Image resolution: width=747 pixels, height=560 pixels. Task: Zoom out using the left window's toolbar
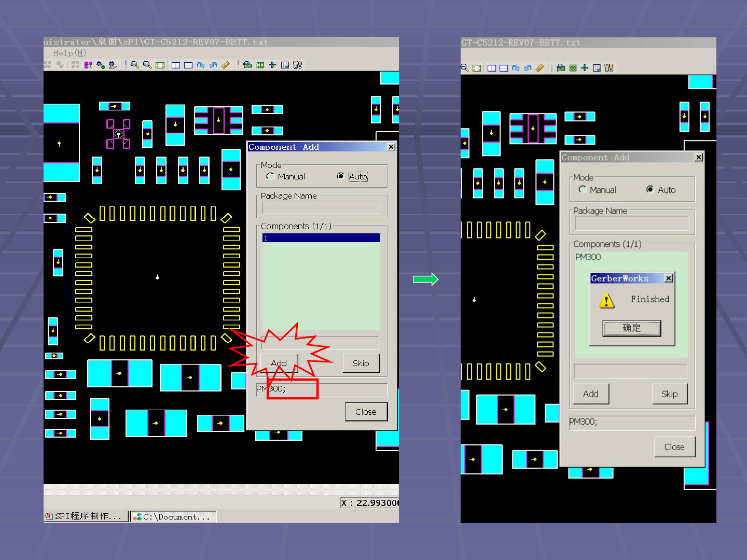(x=147, y=65)
